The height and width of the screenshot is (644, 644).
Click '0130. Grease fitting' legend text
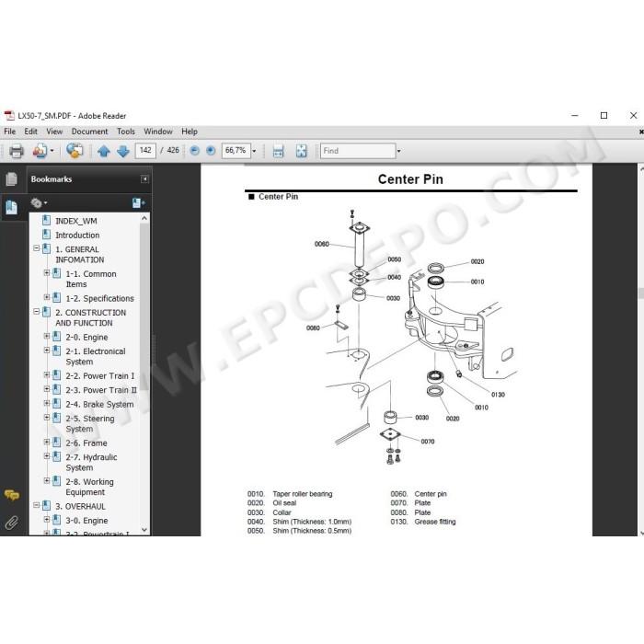(423, 522)
